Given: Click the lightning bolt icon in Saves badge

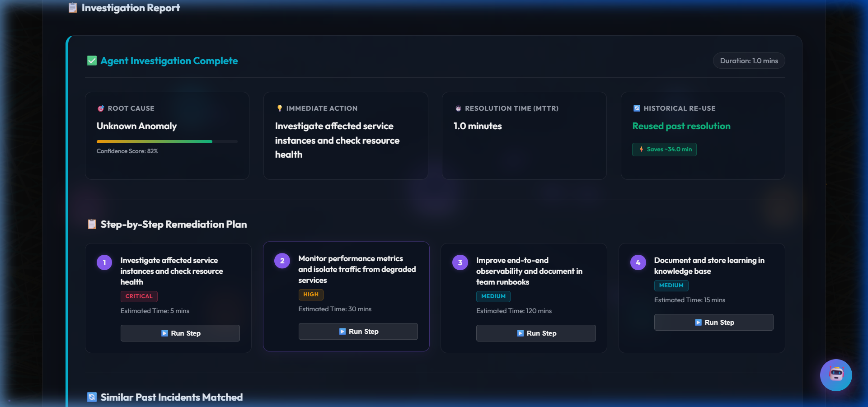Looking at the screenshot, I should coord(641,149).
